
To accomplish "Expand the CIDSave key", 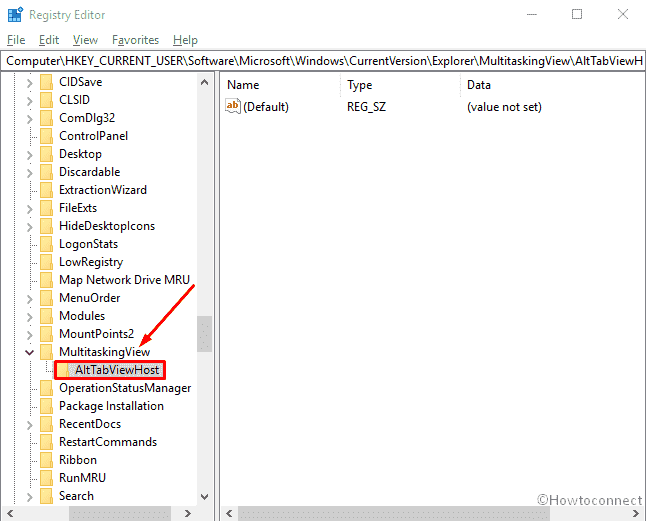I will pyautogui.click(x=29, y=83).
